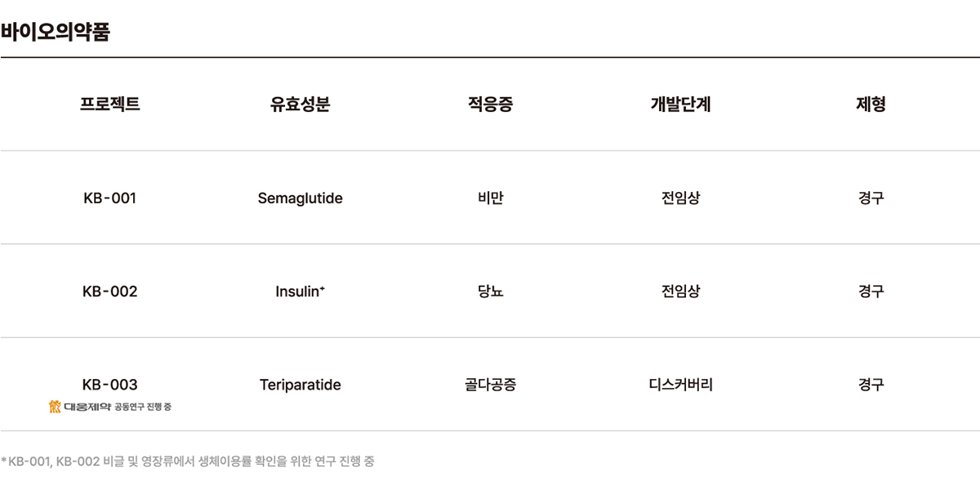
Task: Select the Semaglutide ingredient cell
Action: [300, 198]
